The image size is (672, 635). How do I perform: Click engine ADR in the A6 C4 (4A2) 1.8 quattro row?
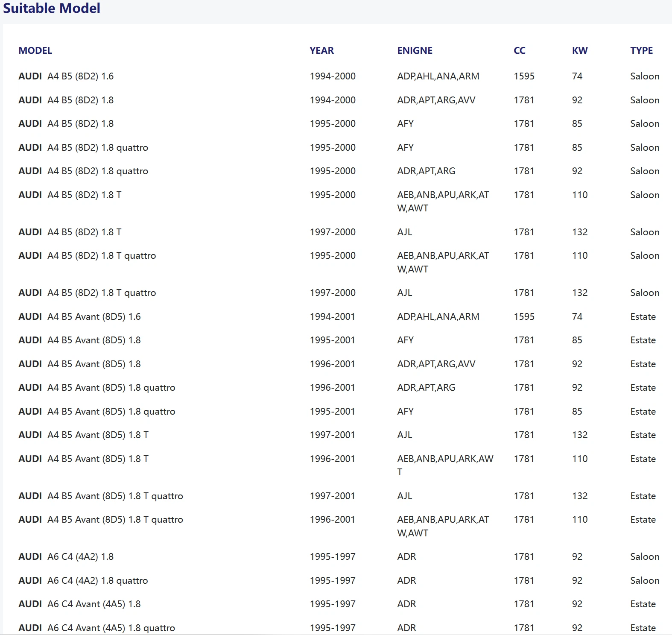click(x=406, y=580)
